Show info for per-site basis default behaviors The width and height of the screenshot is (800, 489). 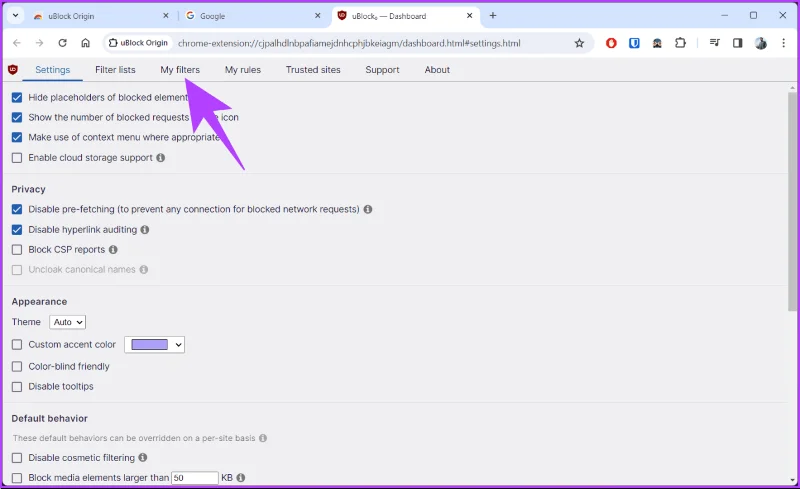263,438
